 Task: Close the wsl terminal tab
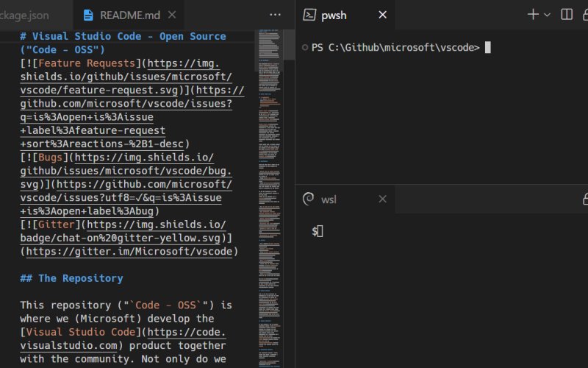point(382,199)
